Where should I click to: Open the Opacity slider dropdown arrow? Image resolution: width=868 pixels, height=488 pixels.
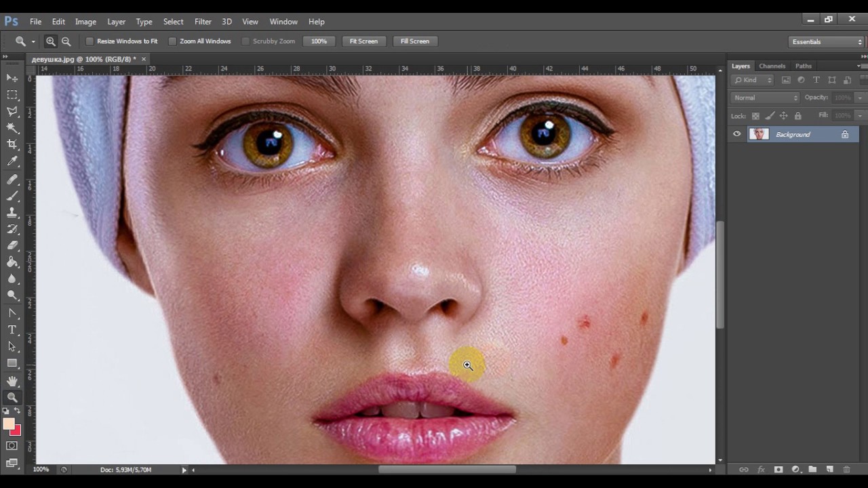[860, 98]
